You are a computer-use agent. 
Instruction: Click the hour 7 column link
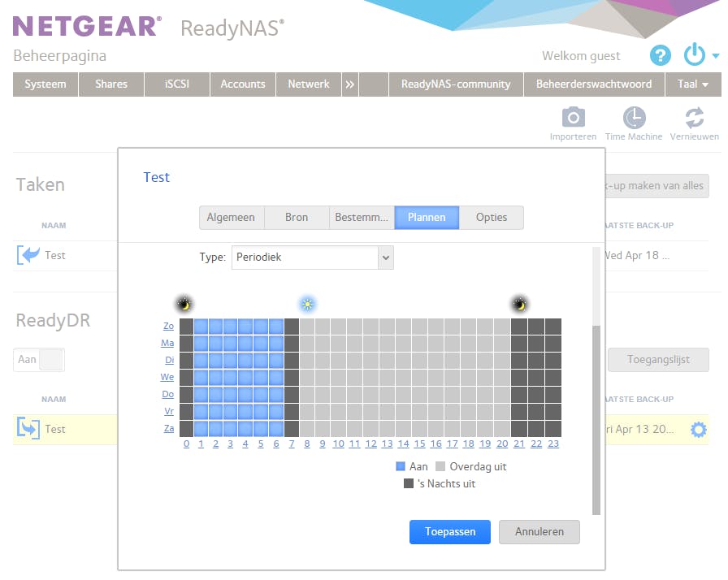[292, 444]
